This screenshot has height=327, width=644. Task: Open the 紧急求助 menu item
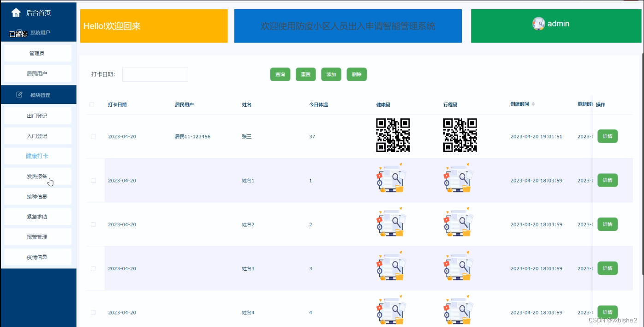tap(37, 217)
